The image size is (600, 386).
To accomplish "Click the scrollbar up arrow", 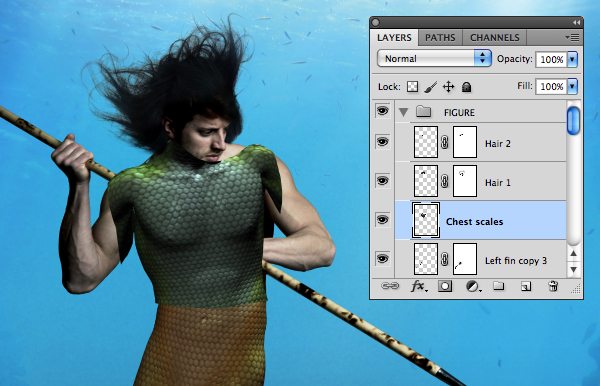I will tap(573, 253).
